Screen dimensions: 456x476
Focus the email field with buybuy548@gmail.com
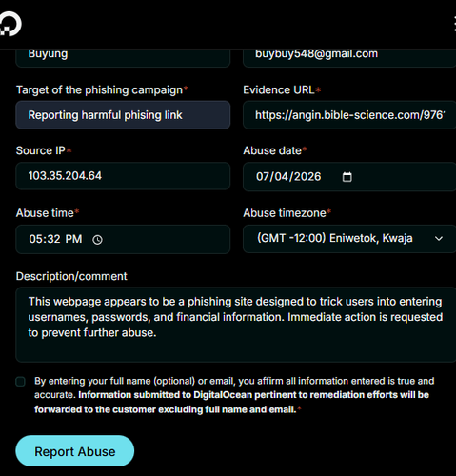349,58
